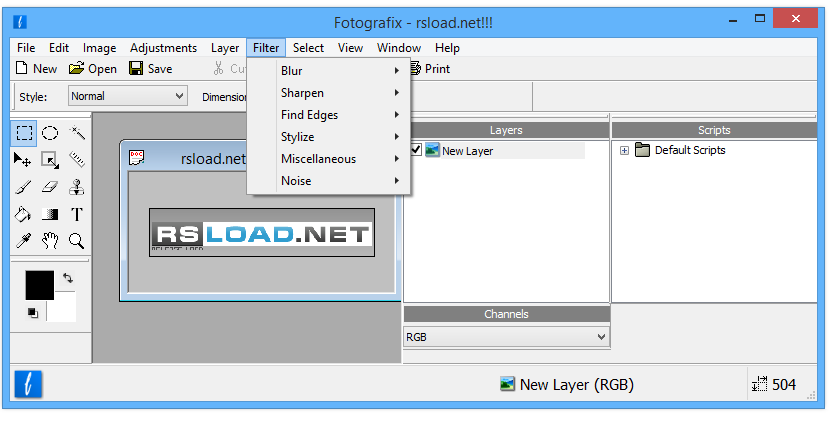Select the Paint Bucket tool
Viewport: 839px width, 424px height.
(x=23, y=215)
